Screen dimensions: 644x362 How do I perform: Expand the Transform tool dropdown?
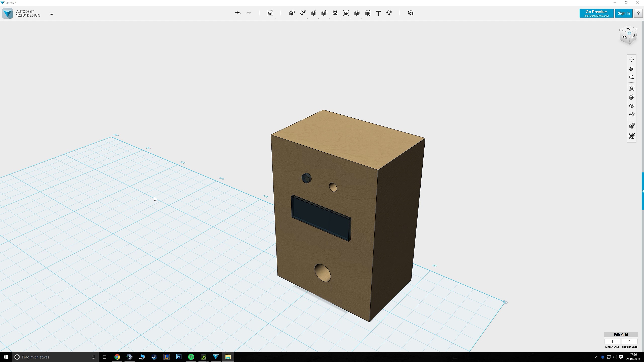[x=270, y=13]
